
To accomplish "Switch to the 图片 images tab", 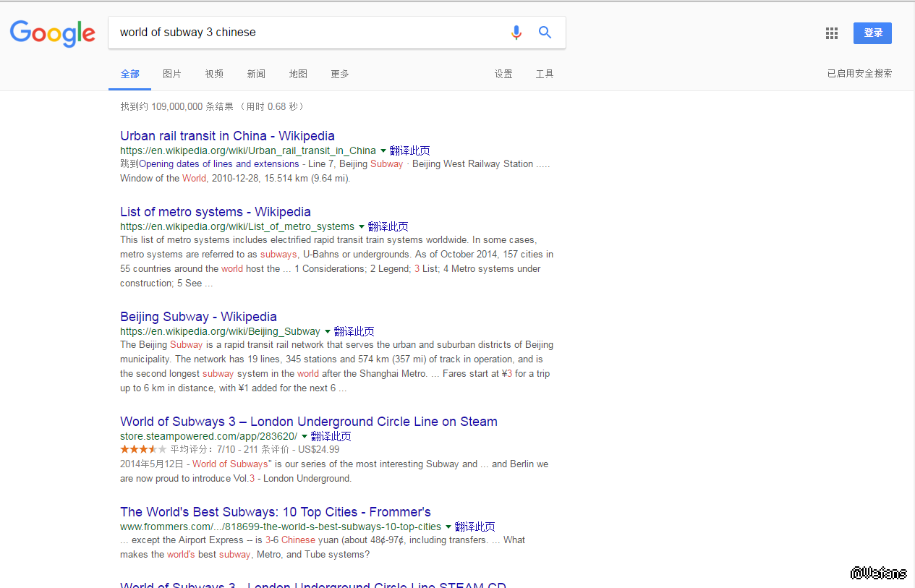I will point(172,74).
